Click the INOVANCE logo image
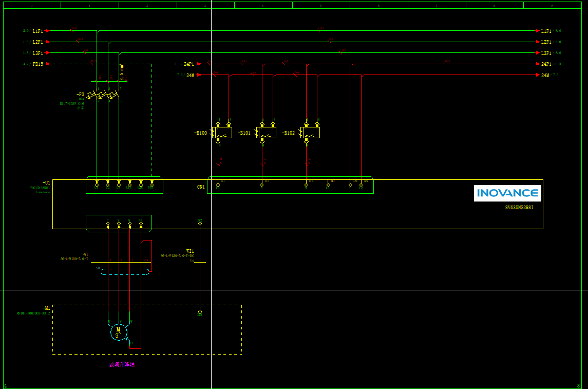The height and width of the screenshot is (389, 588). click(x=507, y=193)
